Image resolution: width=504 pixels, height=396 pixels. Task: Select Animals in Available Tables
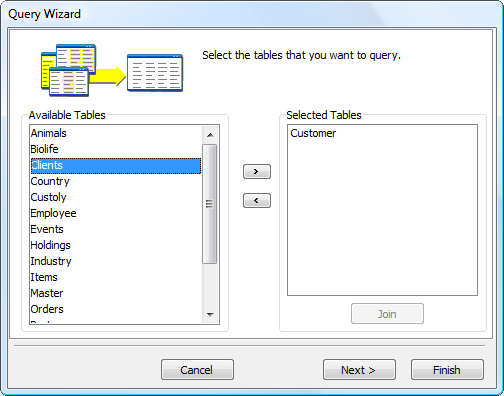click(116, 133)
